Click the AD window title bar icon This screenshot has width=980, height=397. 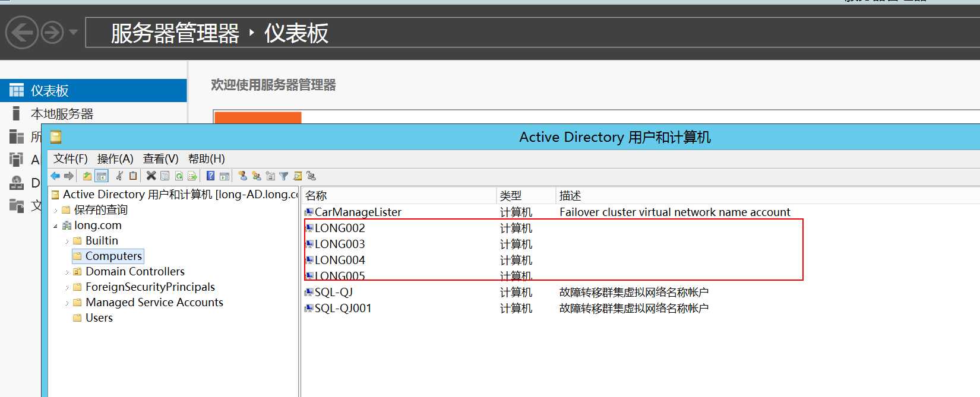pos(56,137)
